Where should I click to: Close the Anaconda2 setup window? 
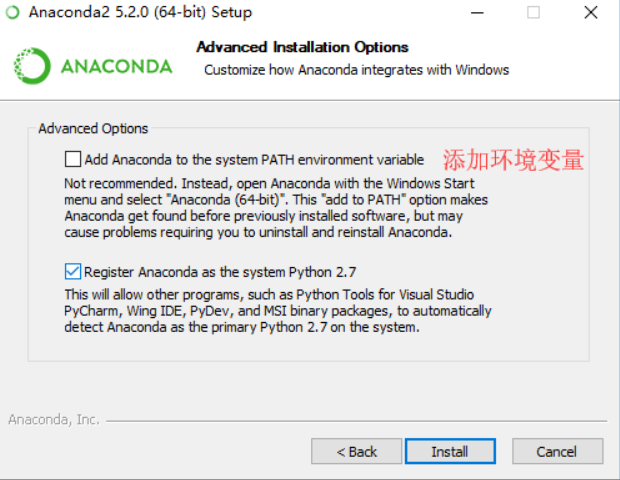point(591,13)
